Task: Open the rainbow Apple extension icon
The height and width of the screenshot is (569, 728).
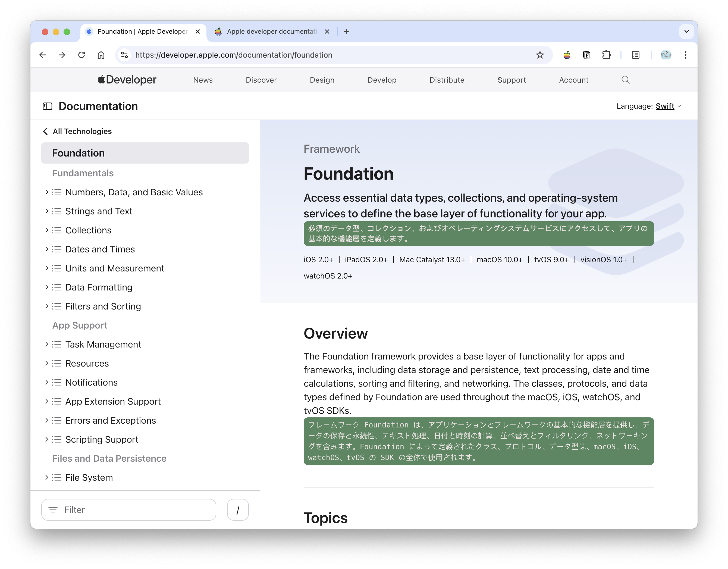Action: point(567,55)
